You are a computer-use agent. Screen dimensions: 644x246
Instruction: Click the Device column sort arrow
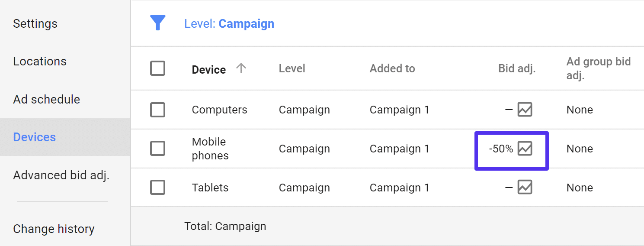pos(241,68)
